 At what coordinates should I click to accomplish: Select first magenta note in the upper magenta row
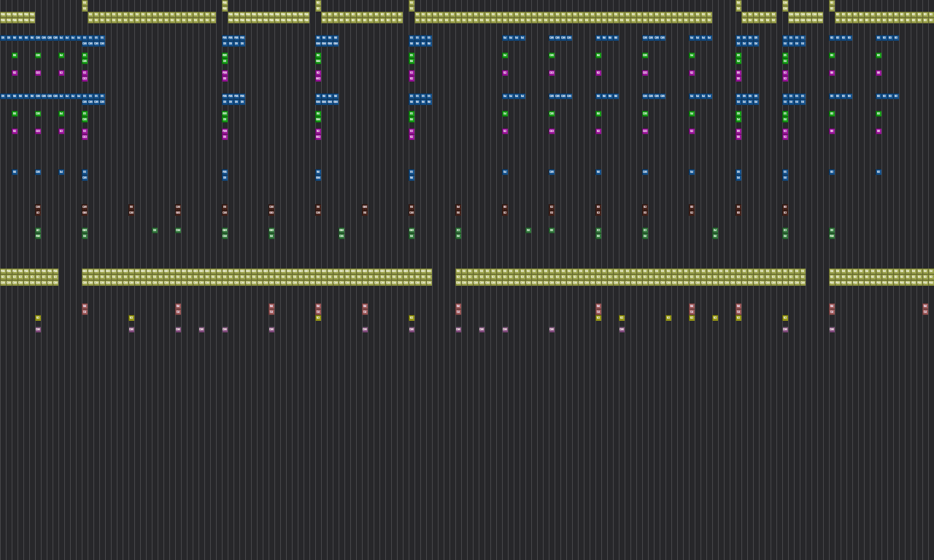15,73
